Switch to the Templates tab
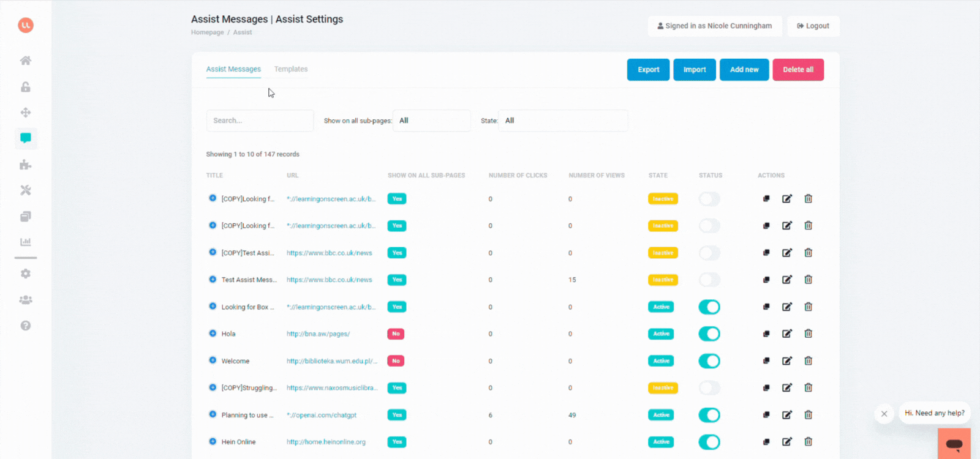The image size is (980, 459). click(291, 69)
